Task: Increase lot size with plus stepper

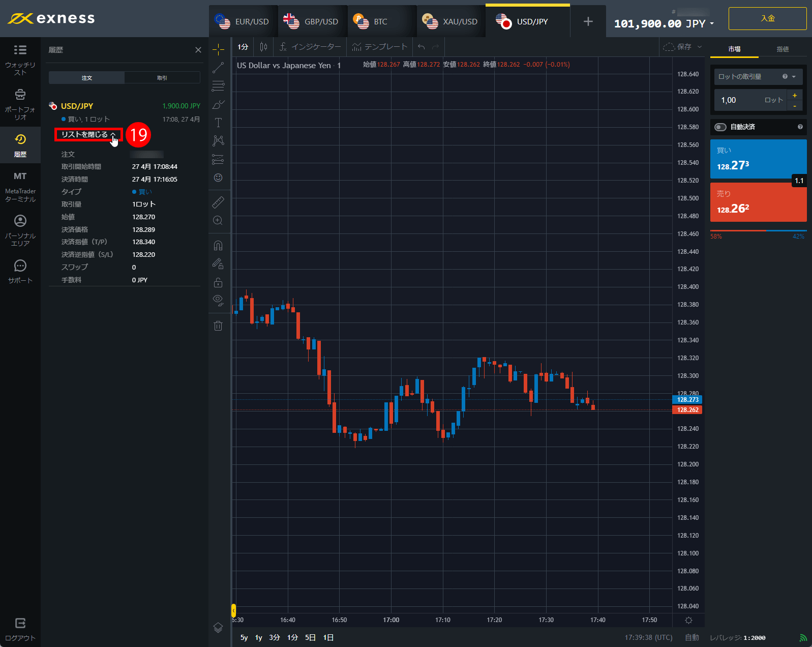Action: [795, 95]
